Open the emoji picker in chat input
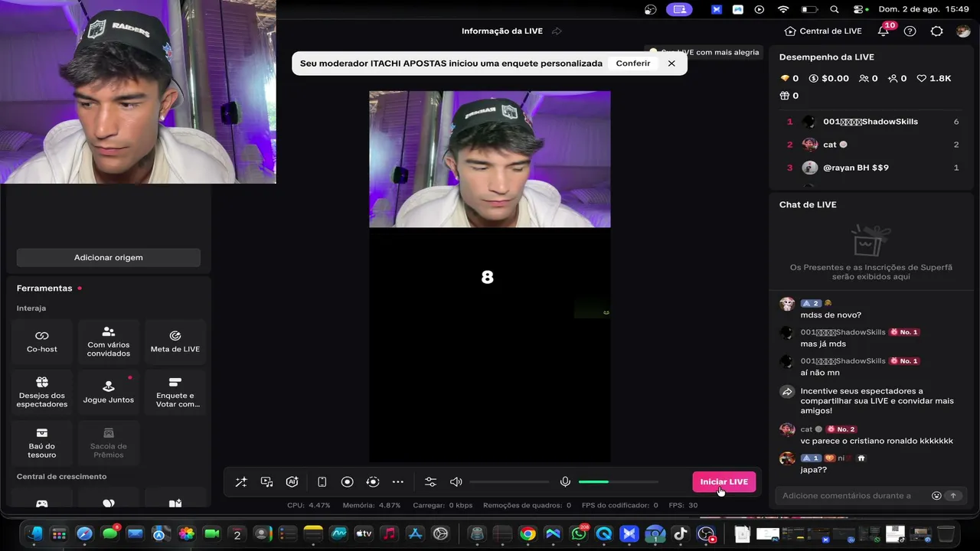 (936, 496)
